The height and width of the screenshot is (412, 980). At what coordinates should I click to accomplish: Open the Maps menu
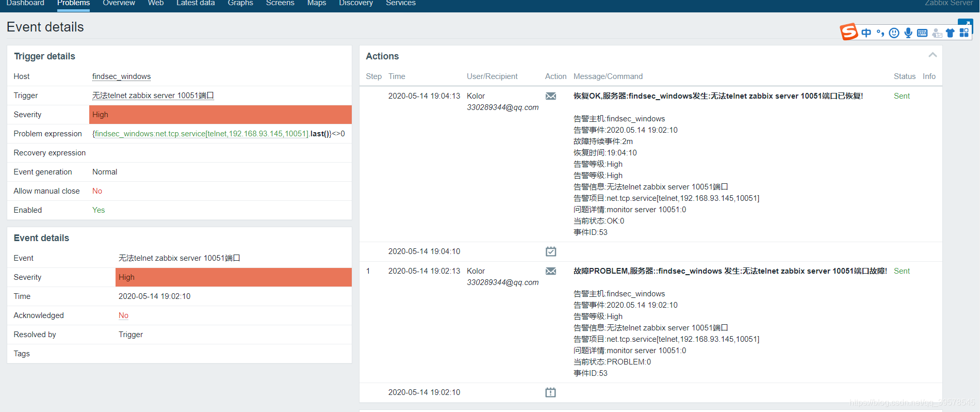point(317,3)
